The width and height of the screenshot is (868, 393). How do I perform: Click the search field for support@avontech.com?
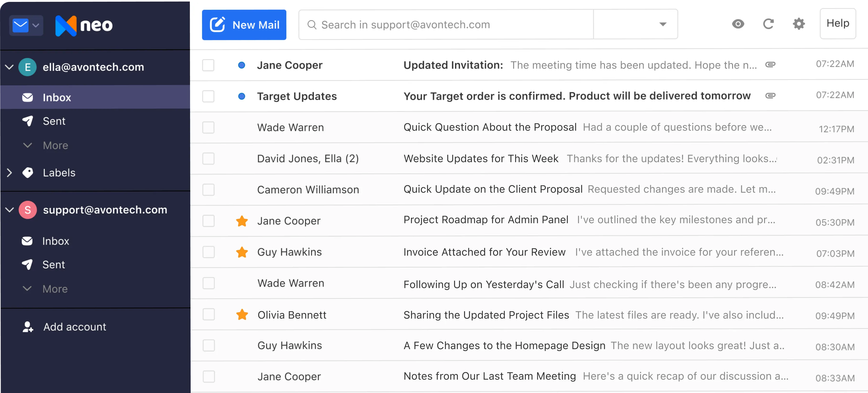tap(446, 24)
